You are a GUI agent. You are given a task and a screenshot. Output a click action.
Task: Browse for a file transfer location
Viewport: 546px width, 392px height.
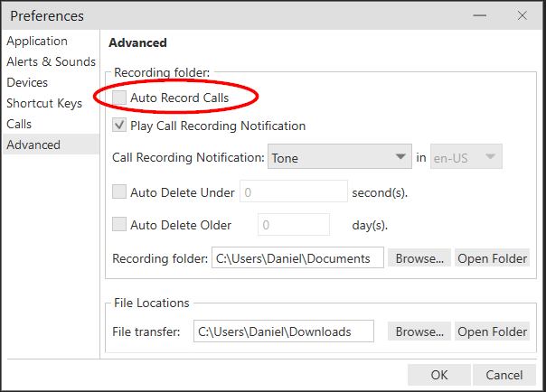pos(419,331)
